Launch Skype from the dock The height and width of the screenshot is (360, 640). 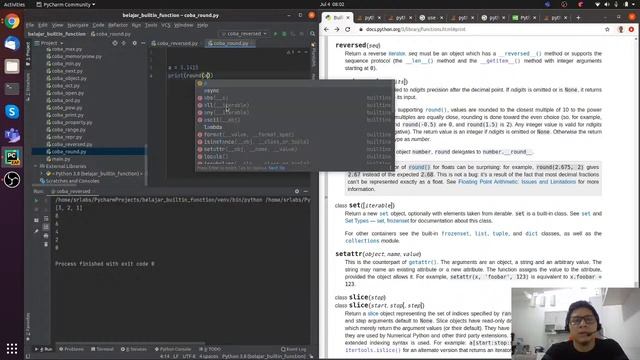pyautogui.click(x=12, y=111)
